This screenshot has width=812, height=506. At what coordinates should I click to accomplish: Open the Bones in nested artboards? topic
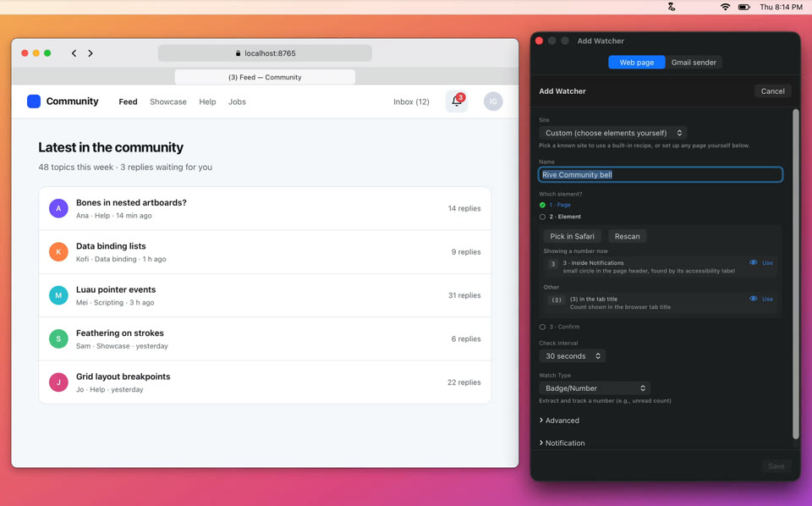click(x=131, y=202)
